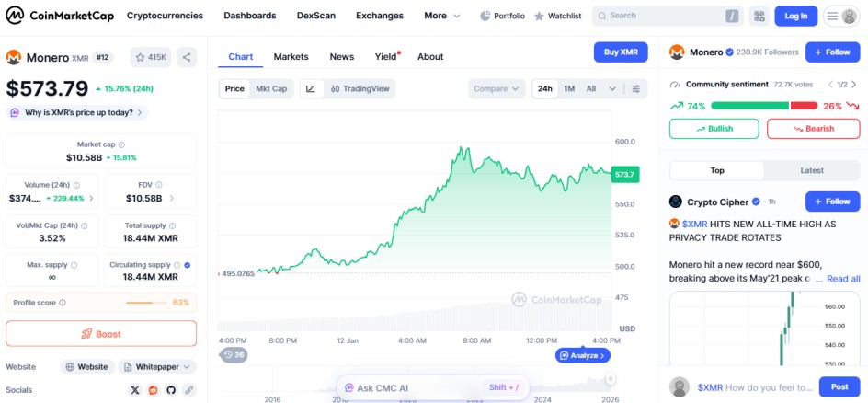Follow the Crypto Cipher account
This screenshot has width=868, height=403.
[832, 201]
